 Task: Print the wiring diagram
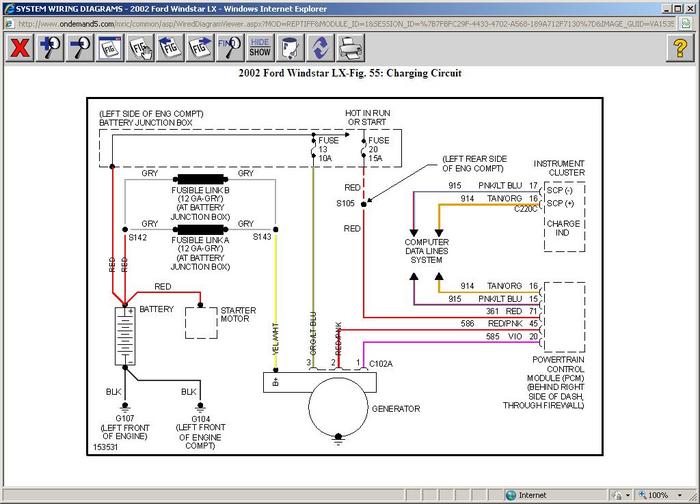[350, 47]
